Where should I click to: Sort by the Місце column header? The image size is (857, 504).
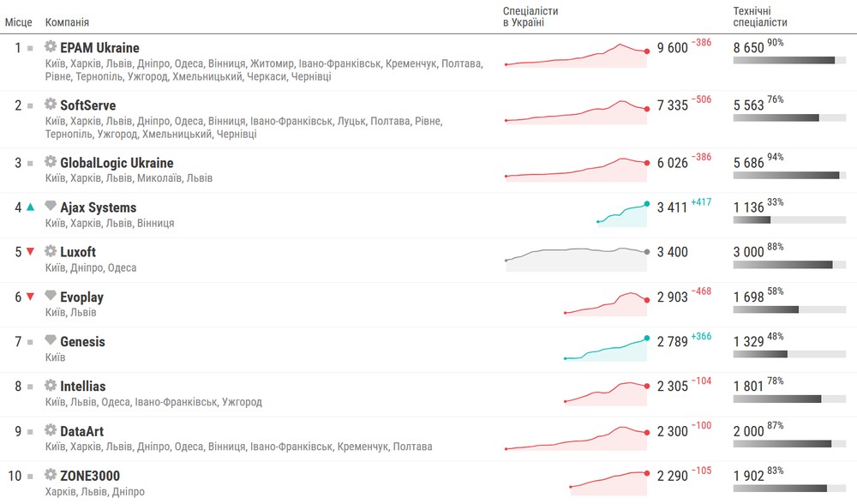click(x=19, y=22)
